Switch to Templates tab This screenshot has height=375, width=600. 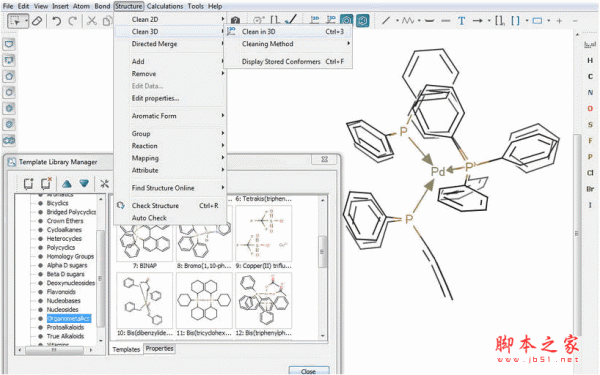click(126, 349)
